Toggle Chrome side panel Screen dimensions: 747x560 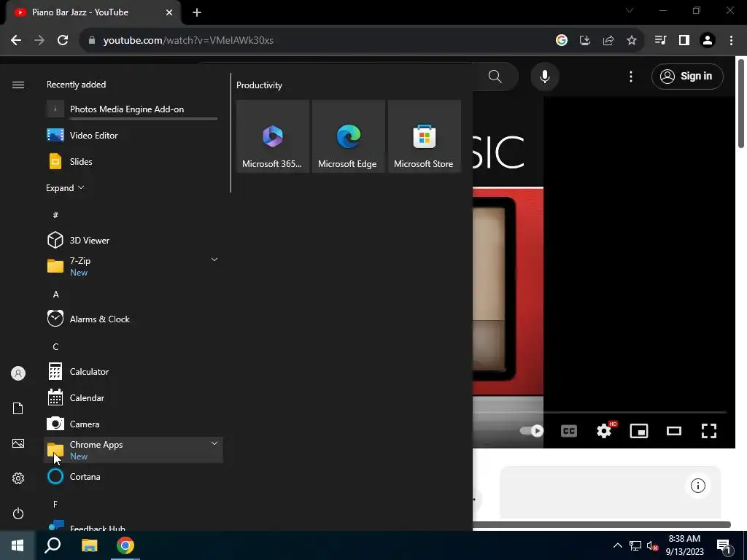click(x=684, y=40)
